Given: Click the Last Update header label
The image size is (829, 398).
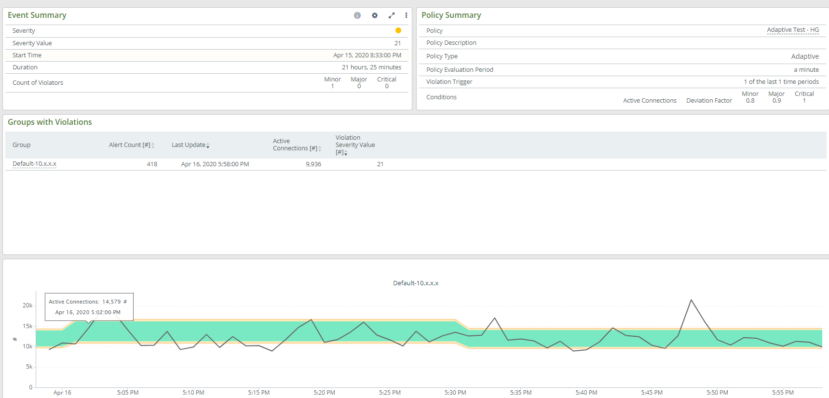Looking at the screenshot, I should point(188,145).
